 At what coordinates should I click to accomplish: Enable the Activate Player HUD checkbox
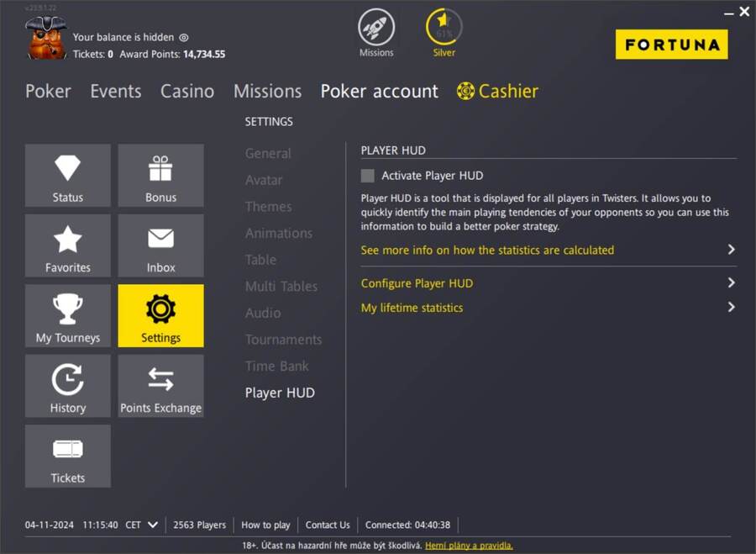(367, 176)
